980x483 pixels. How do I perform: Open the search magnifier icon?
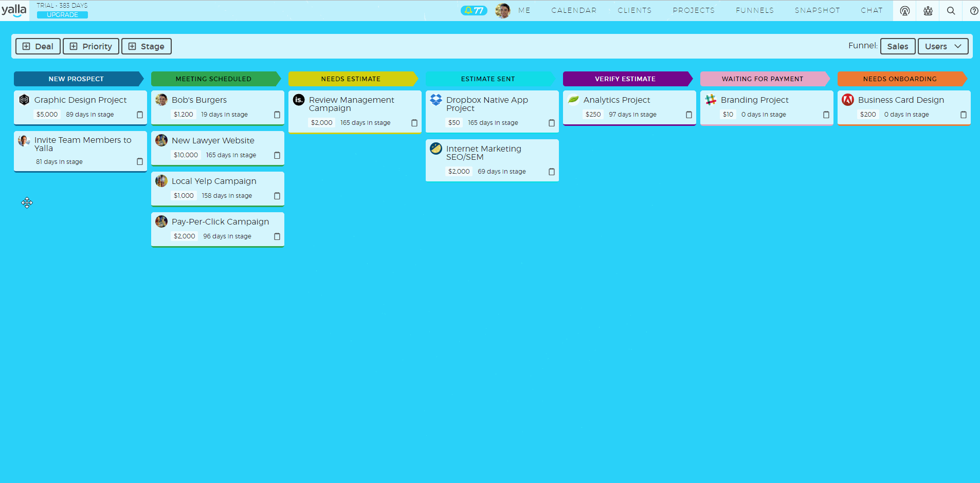(x=951, y=11)
